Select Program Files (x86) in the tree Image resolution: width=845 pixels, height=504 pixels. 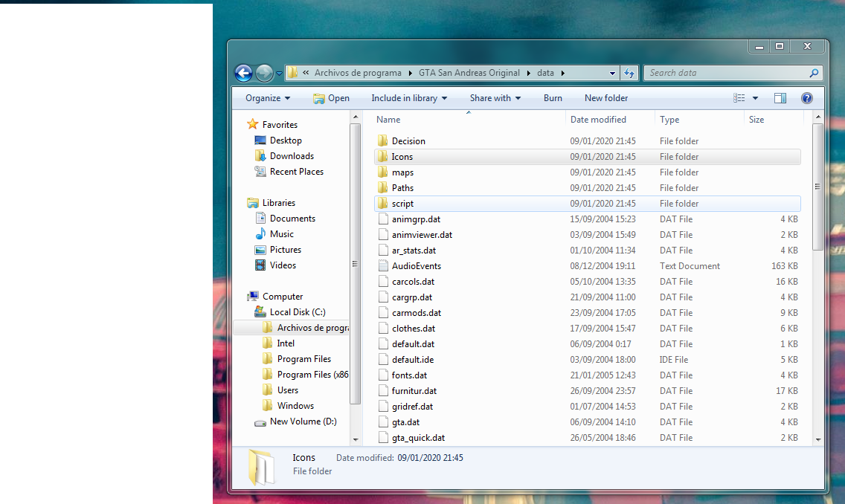[312, 374]
